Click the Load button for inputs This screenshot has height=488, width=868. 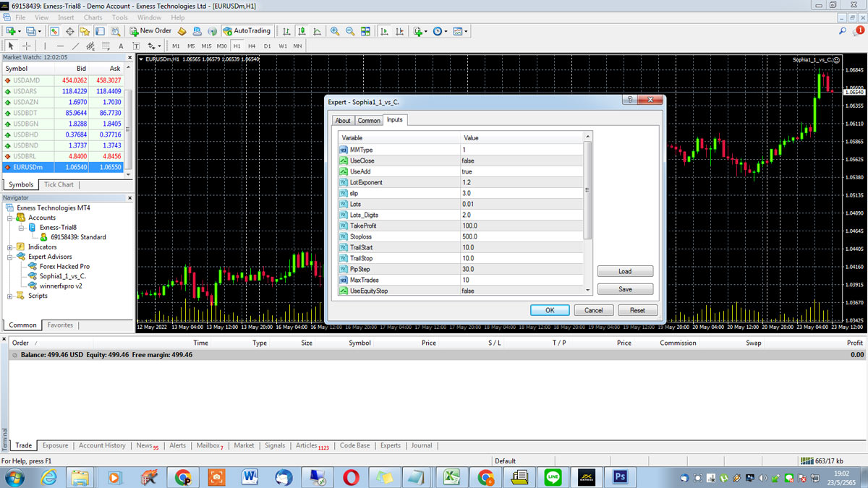click(624, 271)
